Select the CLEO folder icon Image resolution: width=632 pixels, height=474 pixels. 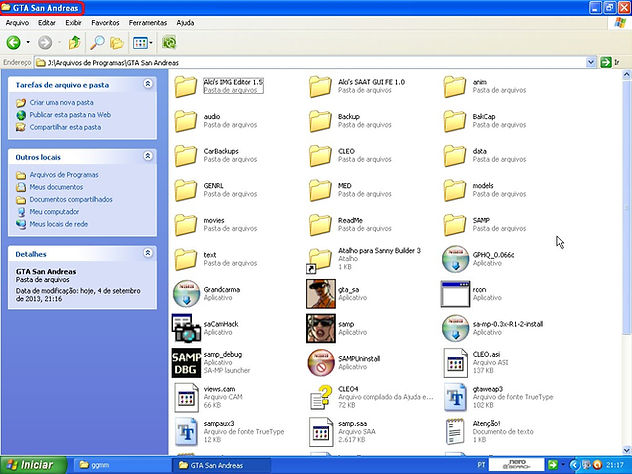pos(320,155)
